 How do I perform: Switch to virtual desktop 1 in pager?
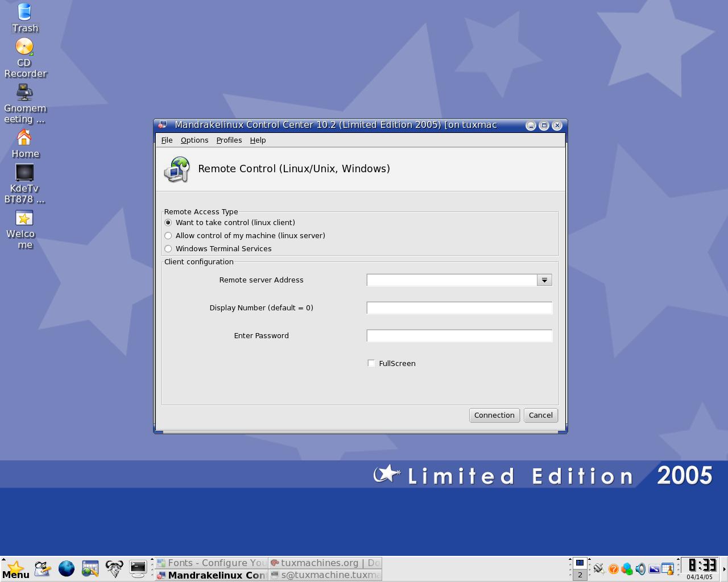click(x=580, y=563)
